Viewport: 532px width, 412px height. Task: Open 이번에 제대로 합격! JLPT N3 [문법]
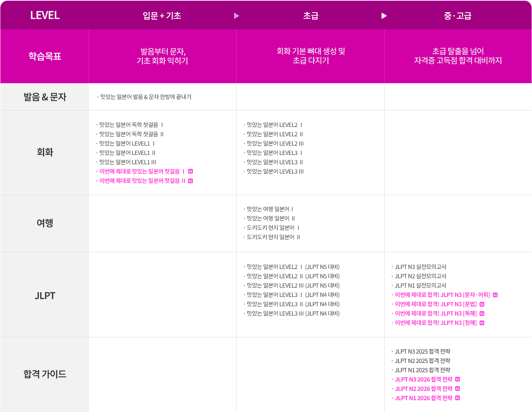434,304
